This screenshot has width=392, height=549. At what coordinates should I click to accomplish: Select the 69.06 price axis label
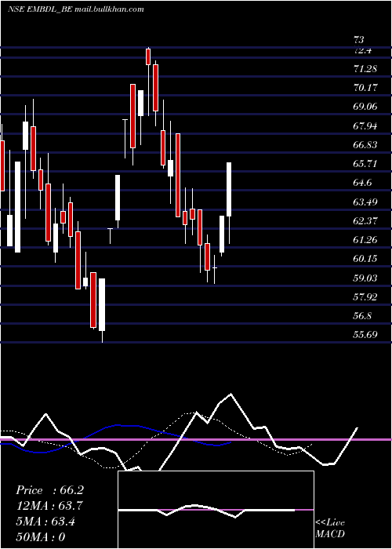pos(365,107)
